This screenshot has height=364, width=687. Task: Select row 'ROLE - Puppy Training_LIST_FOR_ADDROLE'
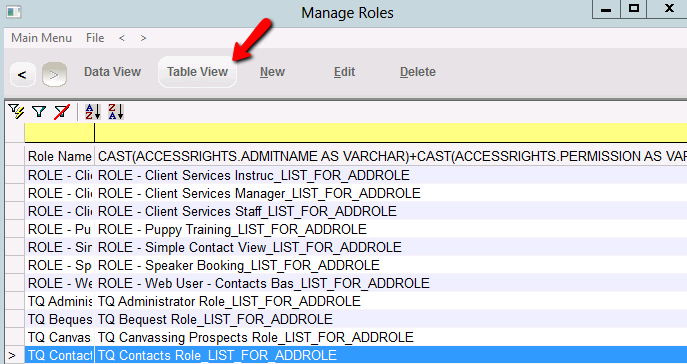(356, 229)
